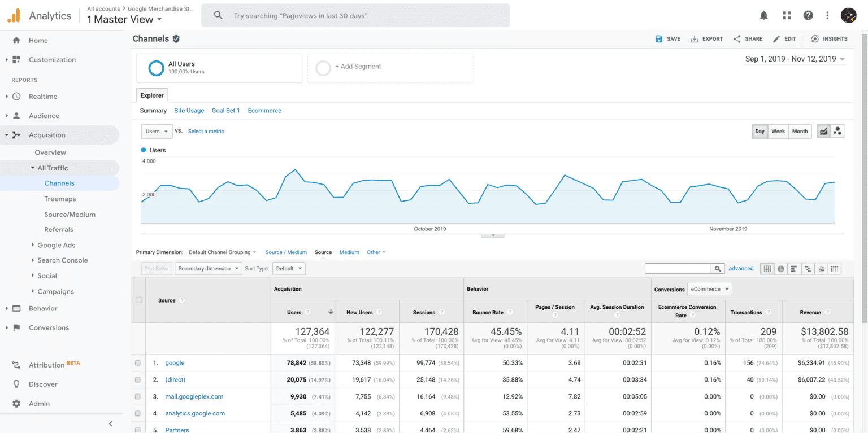Open the Insights panel
This screenshot has height=433, width=868.
tap(829, 39)
